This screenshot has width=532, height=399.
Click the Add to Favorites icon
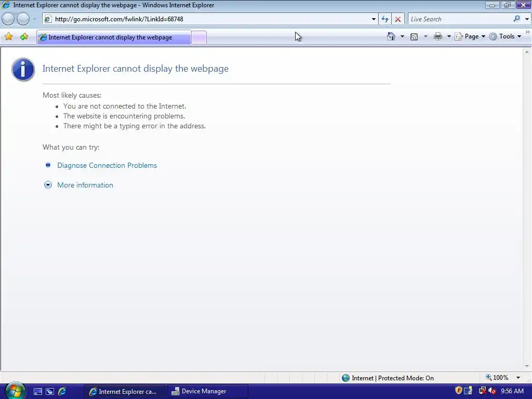[x=24, y=37]
